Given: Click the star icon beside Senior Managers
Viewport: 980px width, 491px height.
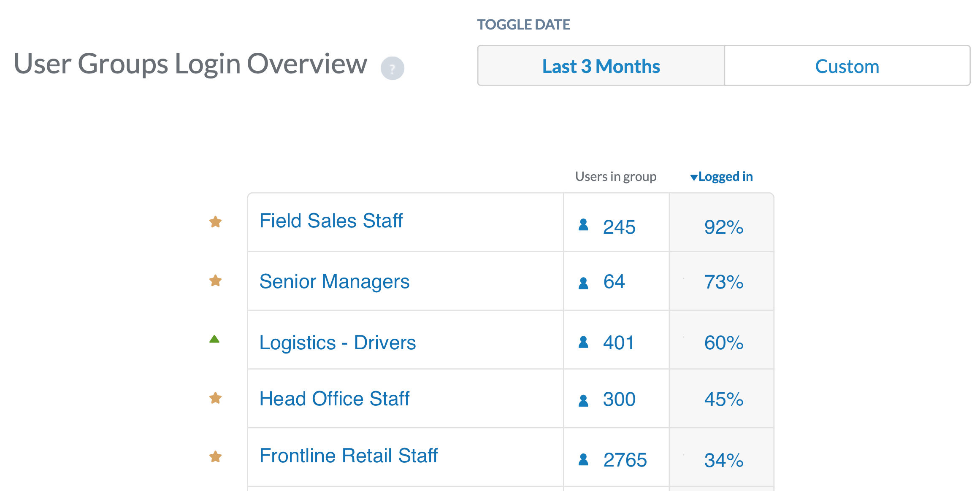Looking at the screenshot, I should coord(216,281).
